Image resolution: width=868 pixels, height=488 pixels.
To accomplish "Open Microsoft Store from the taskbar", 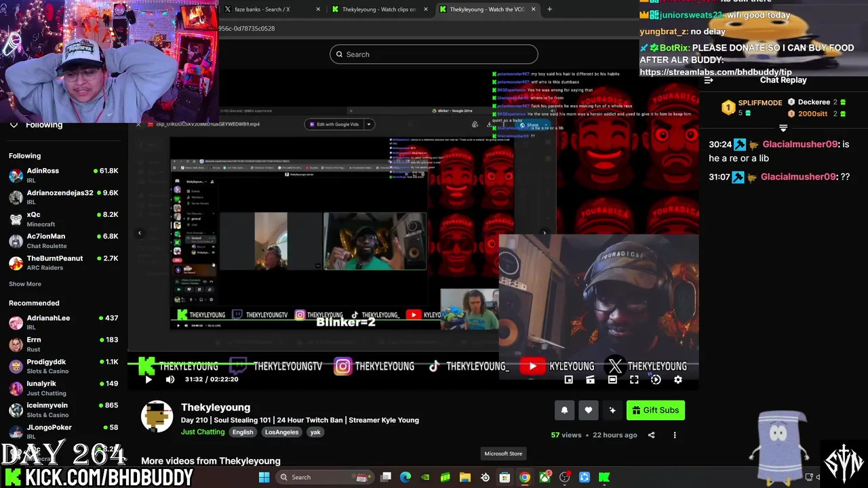I will point(505,477).
